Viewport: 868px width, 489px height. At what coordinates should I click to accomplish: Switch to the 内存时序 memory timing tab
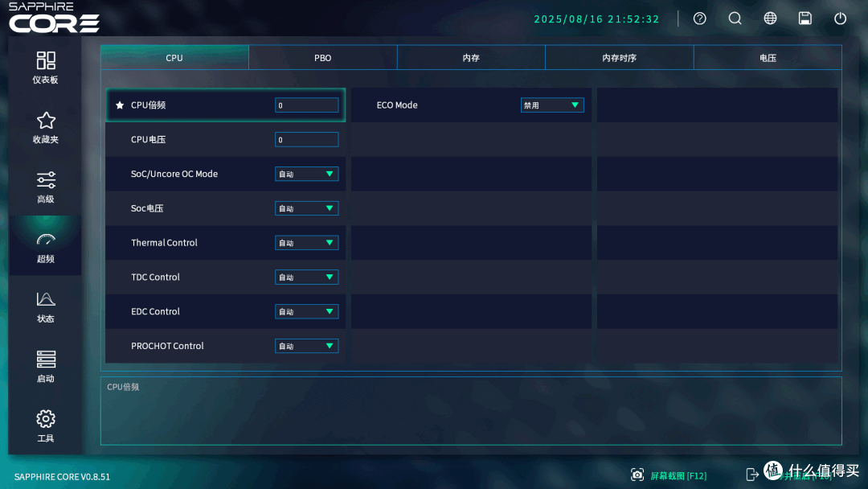click(x=620, y=58)
